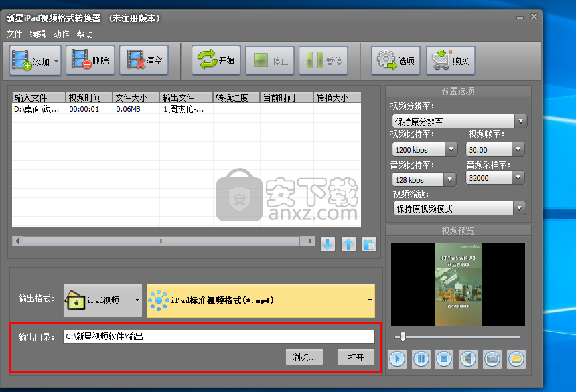Expand the 128 kbps audio bitrate dropdown

pos(449,179)
